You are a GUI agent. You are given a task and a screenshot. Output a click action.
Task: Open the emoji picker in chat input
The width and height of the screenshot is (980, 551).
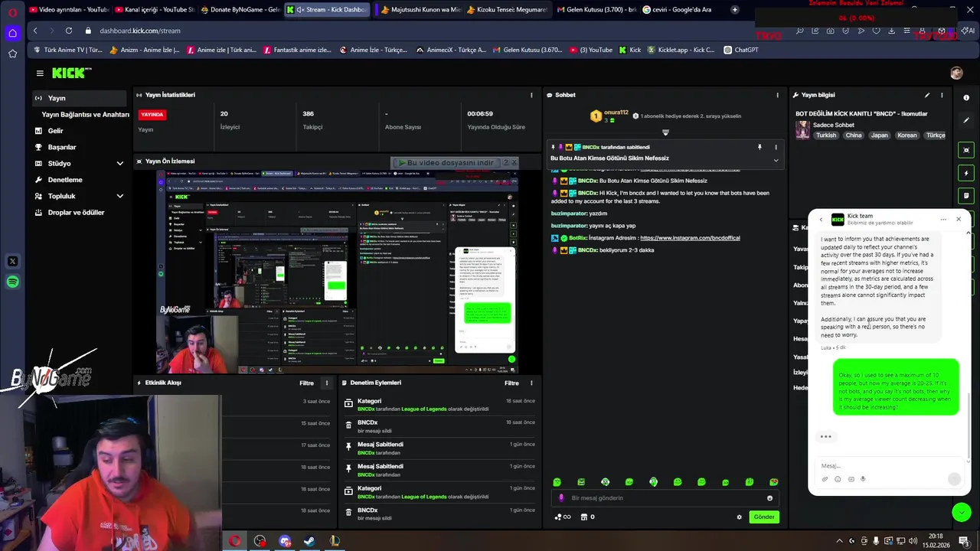tap(769, 498)
